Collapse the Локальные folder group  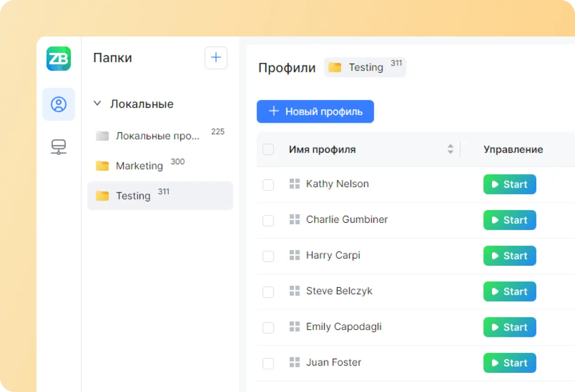97,104
